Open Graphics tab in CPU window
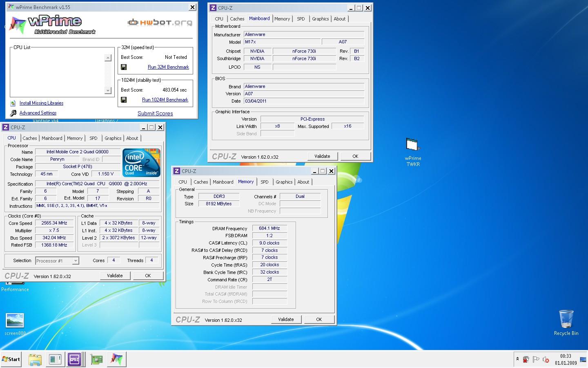Viewport: 588px width, 368px height. [x=113, y=138]
